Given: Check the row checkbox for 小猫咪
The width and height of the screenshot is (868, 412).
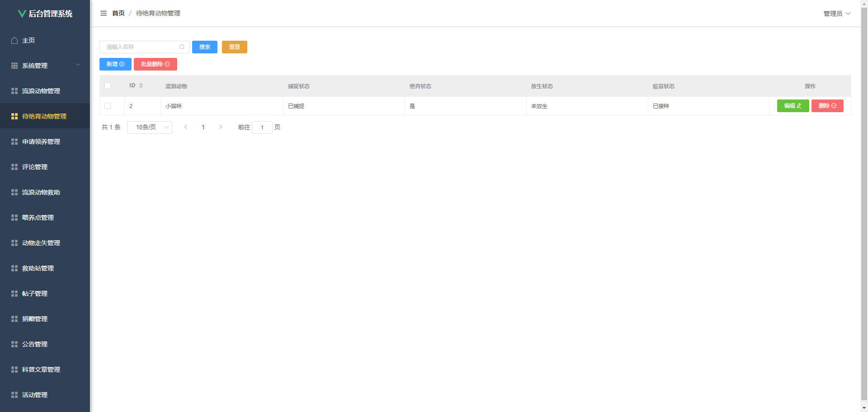Looking at the screenshot, I should click(108, 106).
